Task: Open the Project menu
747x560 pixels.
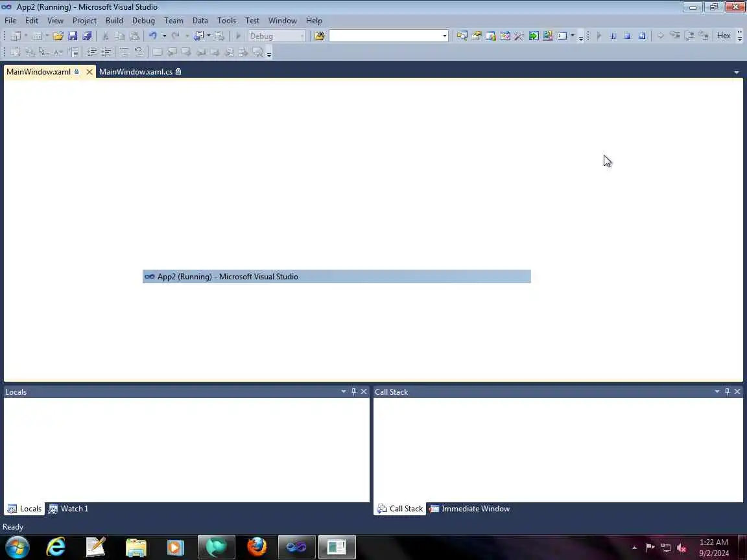Action: pyautogui.click(x=84, y=21)
